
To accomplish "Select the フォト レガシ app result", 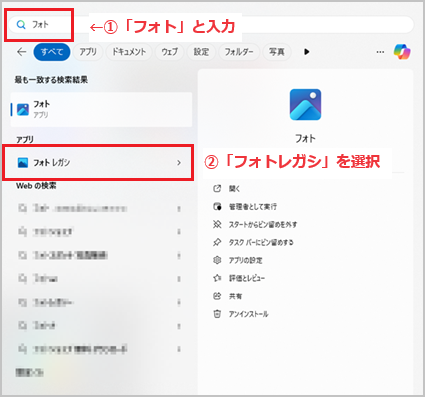I will (98, 163).
